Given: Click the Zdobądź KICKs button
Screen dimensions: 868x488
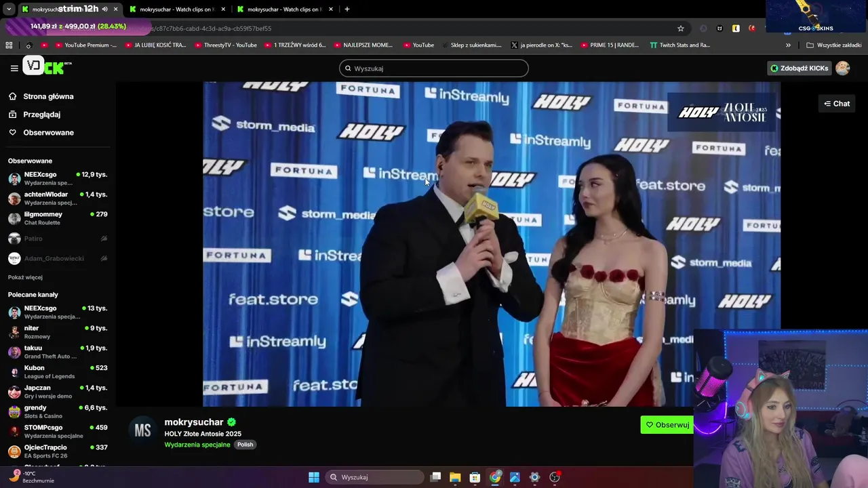Looking at the screenshot, I should (x=799, y=68).
